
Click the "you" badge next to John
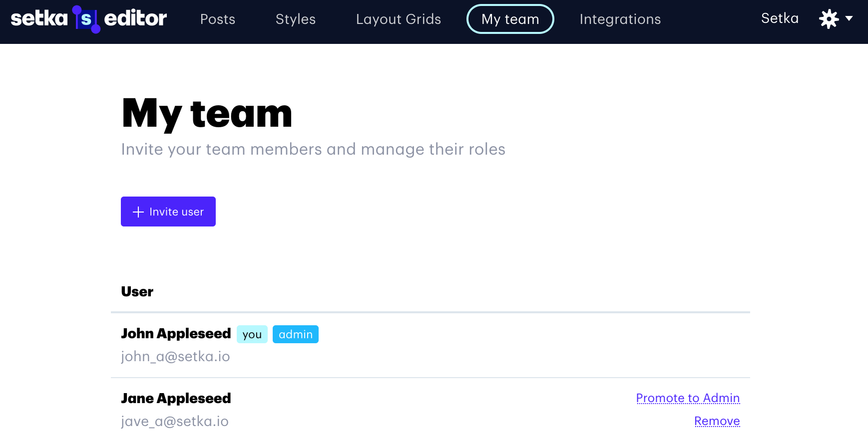click(252, 334)
